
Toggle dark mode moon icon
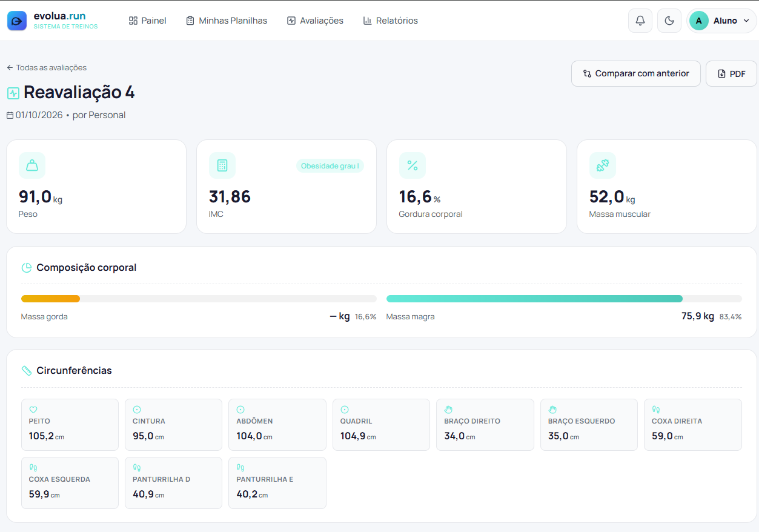coord(669,21)
